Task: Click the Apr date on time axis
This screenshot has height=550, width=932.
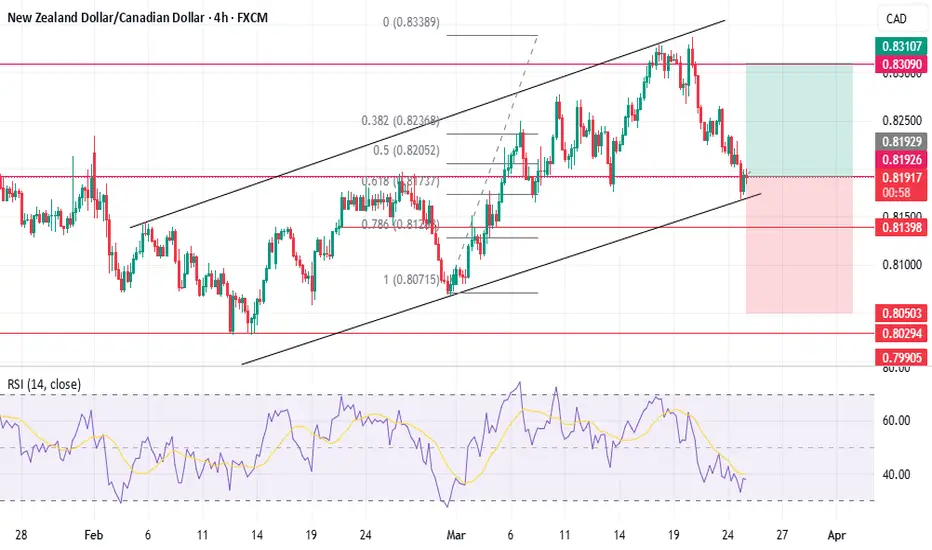Action: pyautogui.click(x=836, y=535)
